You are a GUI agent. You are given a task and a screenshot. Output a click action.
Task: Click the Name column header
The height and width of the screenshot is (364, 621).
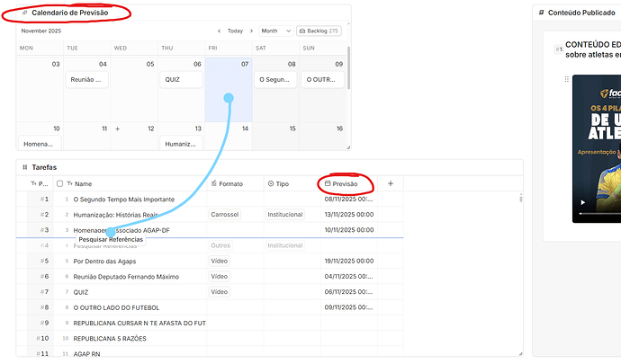point(83,183)
